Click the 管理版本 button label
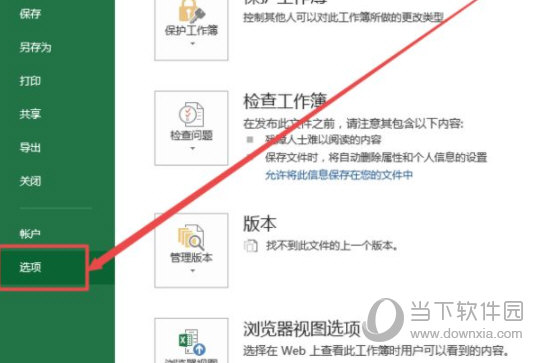Image resolution: width=547 pixels, height=363 pixels. coord(192,258)
